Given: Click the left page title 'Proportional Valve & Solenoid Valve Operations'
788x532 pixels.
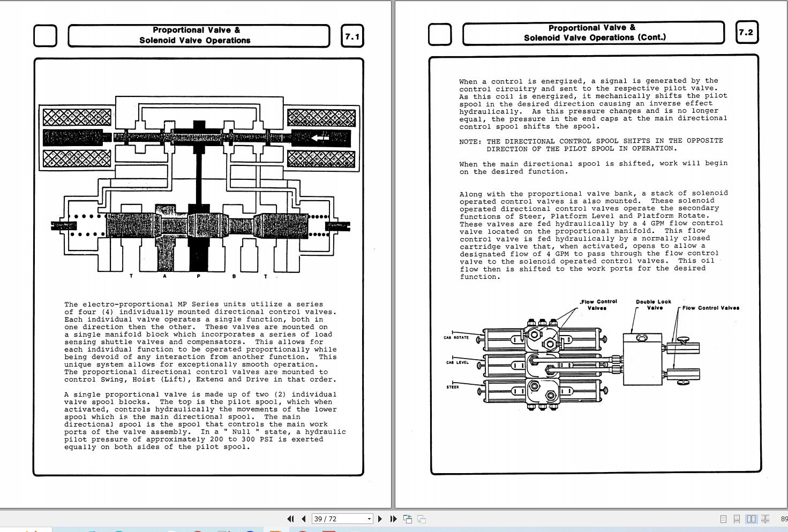Looking at the screenshot, I should 196,35.
